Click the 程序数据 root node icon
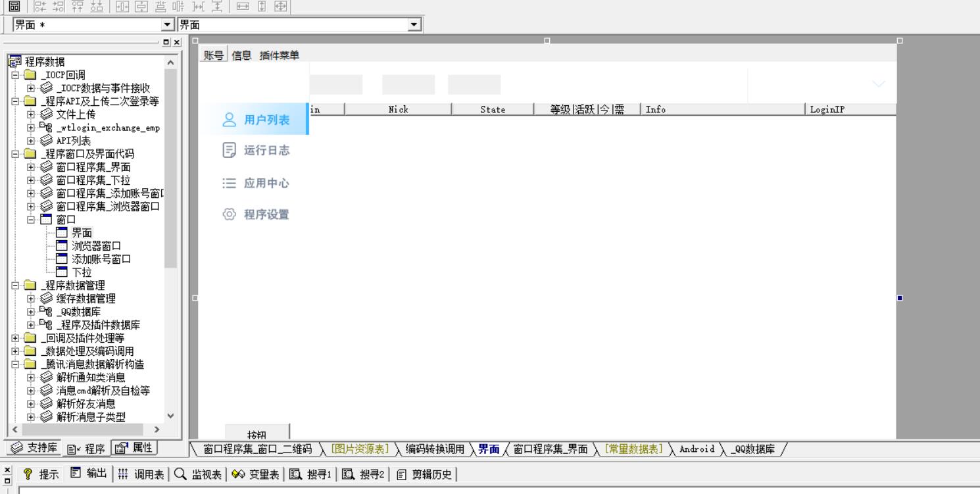 [x=15, y=62]
